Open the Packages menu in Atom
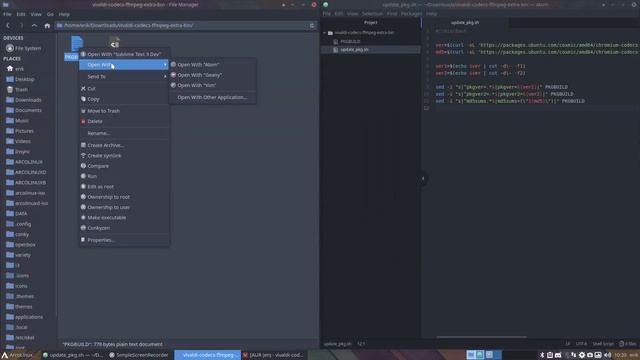 tap(411, 14)
